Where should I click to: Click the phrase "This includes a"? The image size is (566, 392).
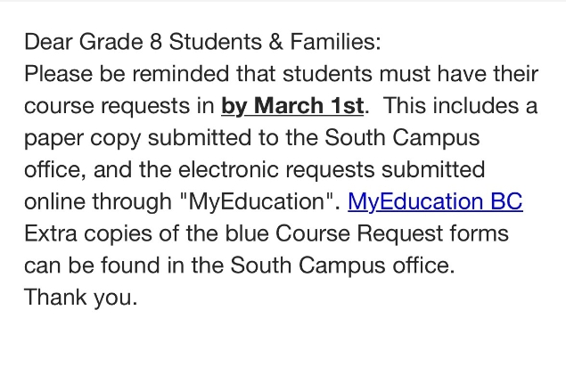pyautogui.click(x=460, y=106)
